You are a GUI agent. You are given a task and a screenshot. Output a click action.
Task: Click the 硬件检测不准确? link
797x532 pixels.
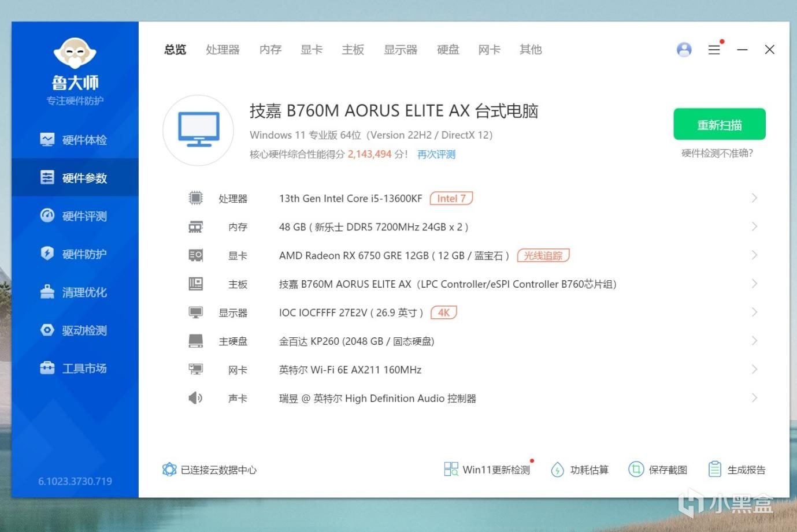coord(717,153)
